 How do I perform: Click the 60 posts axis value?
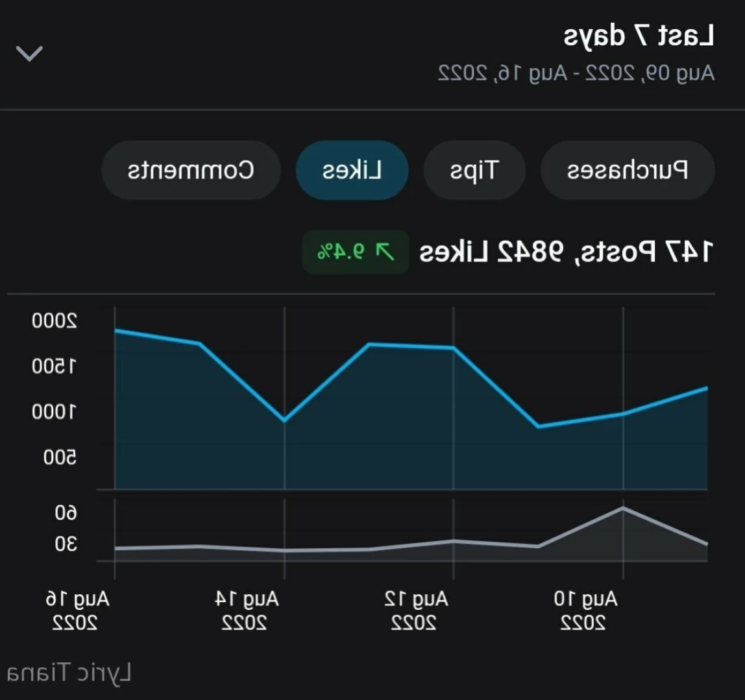66,513
